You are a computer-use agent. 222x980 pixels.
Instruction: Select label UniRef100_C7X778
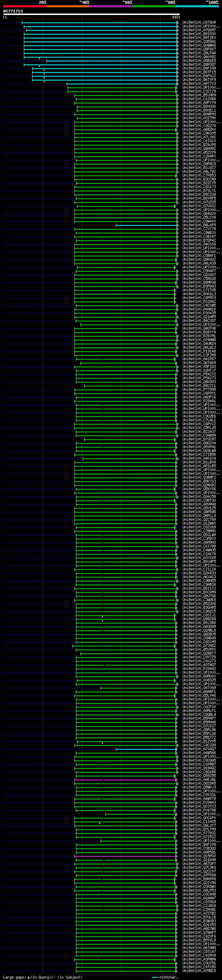199,229
